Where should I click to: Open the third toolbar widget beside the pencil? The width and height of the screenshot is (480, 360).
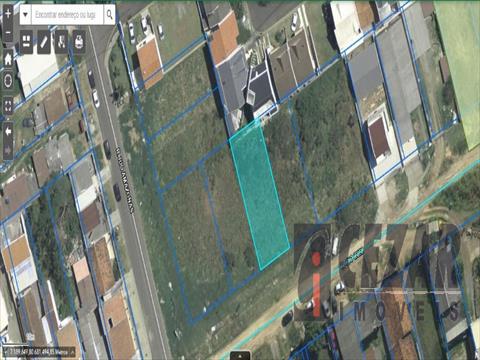[x=61, y=42]
